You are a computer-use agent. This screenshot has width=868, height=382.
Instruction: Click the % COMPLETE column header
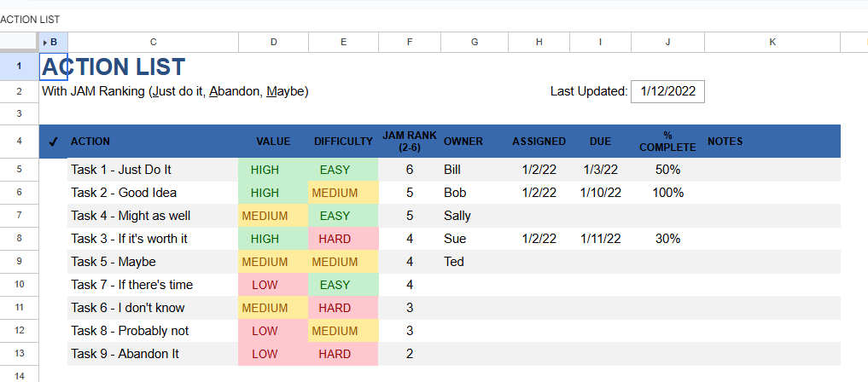click(667, 142)
